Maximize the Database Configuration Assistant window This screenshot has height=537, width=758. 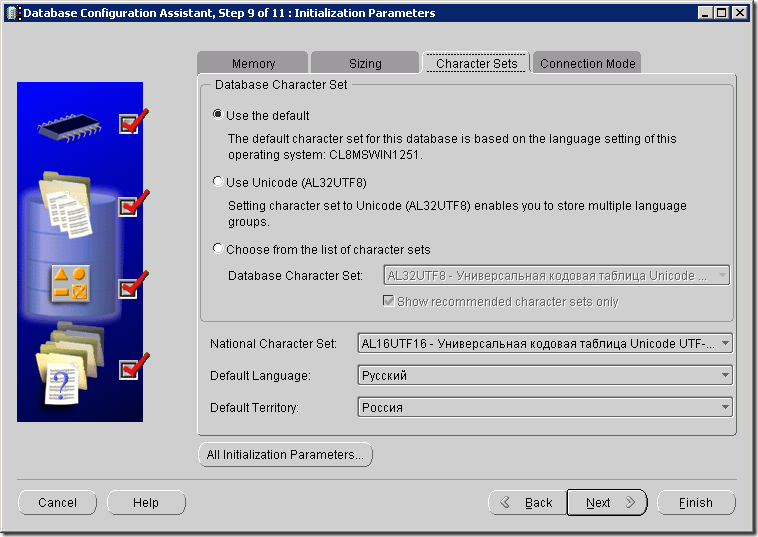pyautogui.click(x=722, y=13)
